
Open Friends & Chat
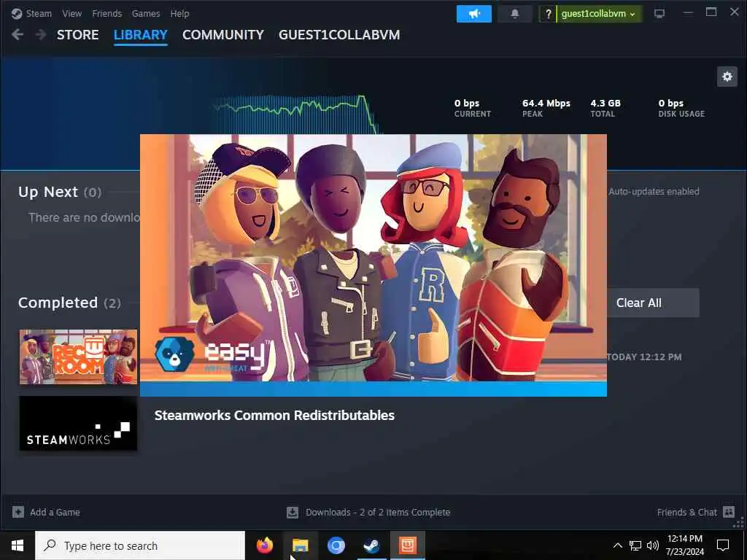tap(686, 513)
